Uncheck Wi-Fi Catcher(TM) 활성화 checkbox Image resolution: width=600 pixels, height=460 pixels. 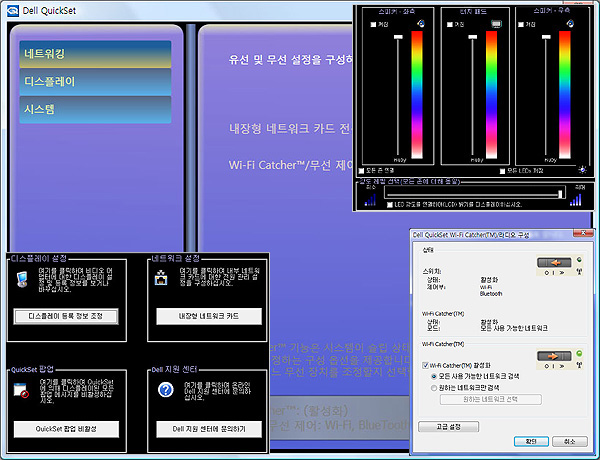coord(425,365)
